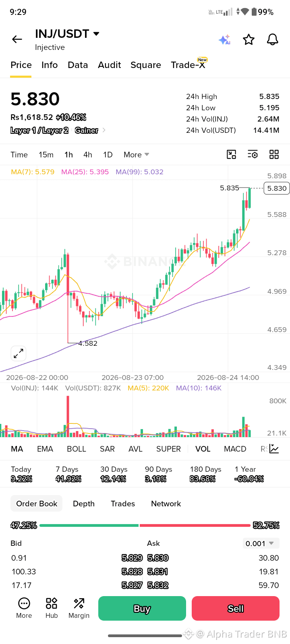
Task: Tap the 5.830 current price label on chart
Action: tap(277, 188)
